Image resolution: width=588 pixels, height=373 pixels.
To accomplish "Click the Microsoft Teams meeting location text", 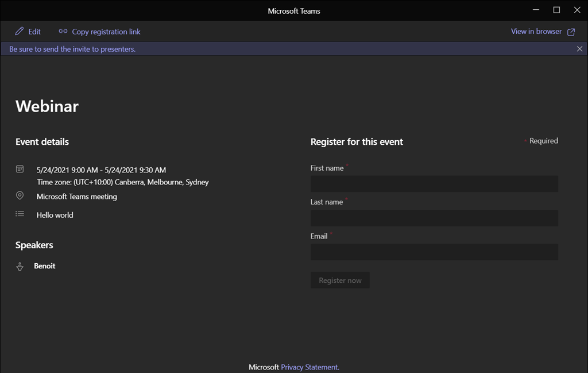I will [77, 197].
